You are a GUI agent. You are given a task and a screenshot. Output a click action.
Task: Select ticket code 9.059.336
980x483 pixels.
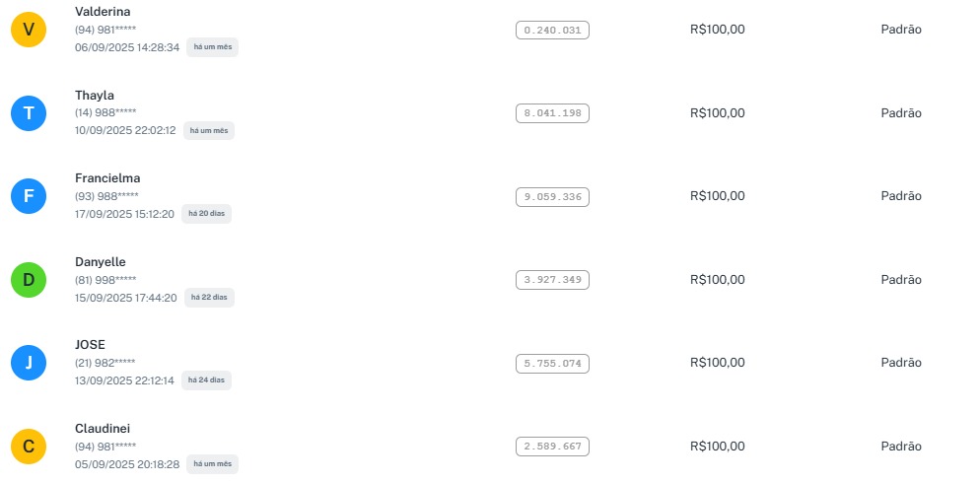tap(552, 197)
